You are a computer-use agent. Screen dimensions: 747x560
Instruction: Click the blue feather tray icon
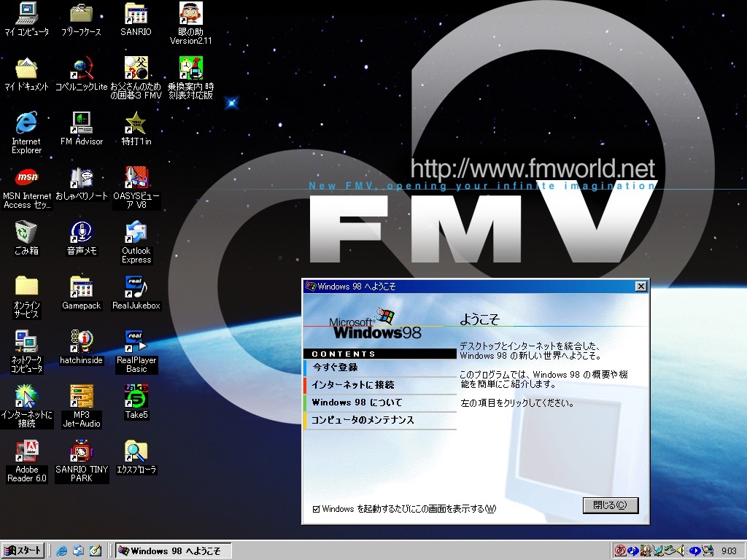click(x=658, y=551)
